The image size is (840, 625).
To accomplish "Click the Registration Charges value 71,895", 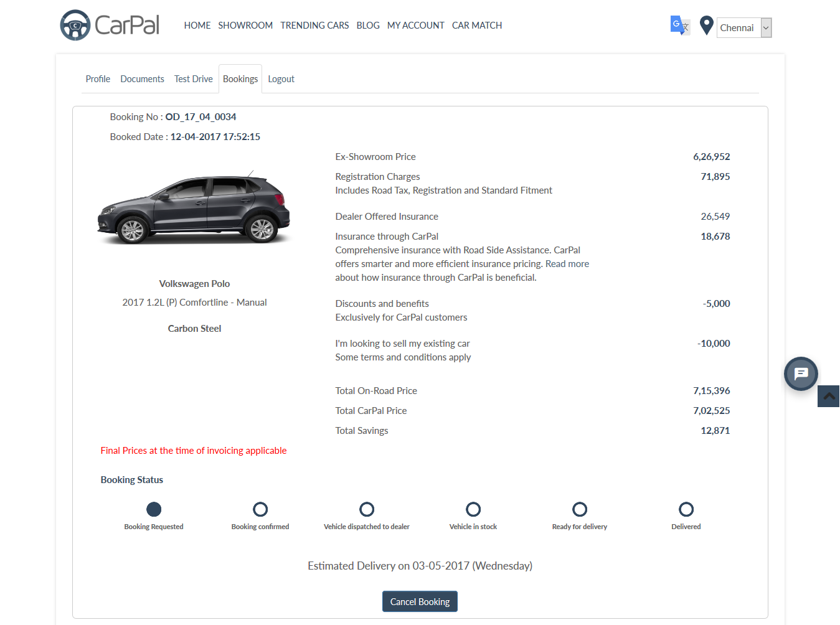I will (x=715, y=177).
